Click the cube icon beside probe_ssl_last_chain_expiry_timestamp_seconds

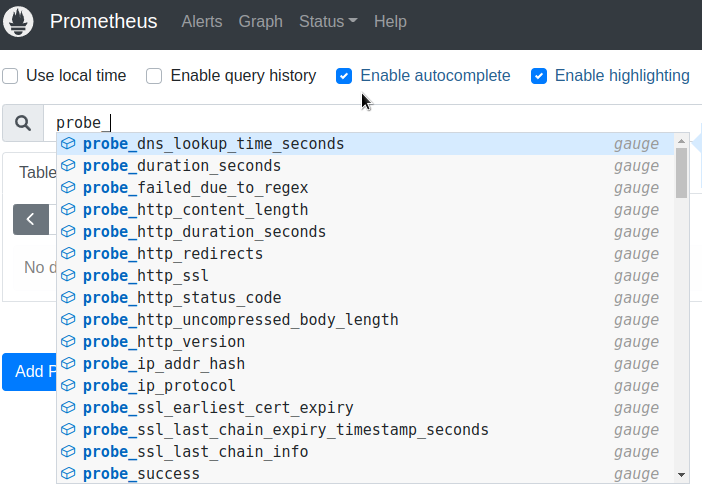68,429
